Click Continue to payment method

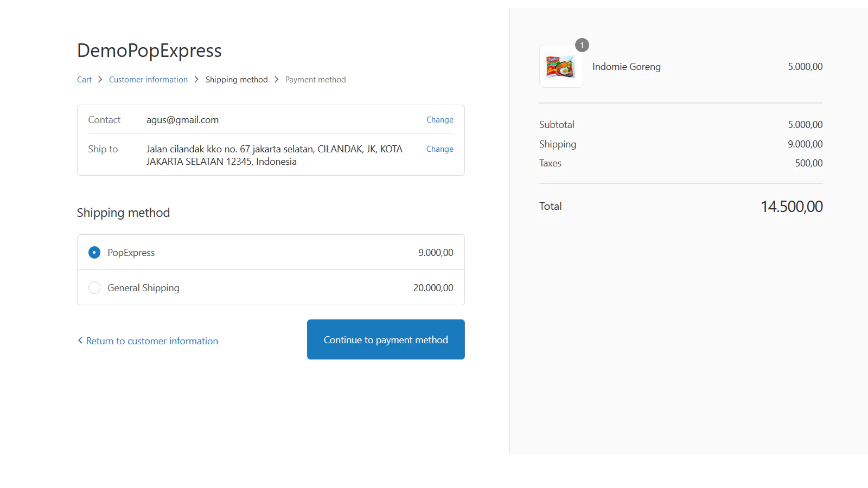tap(385, 339)
